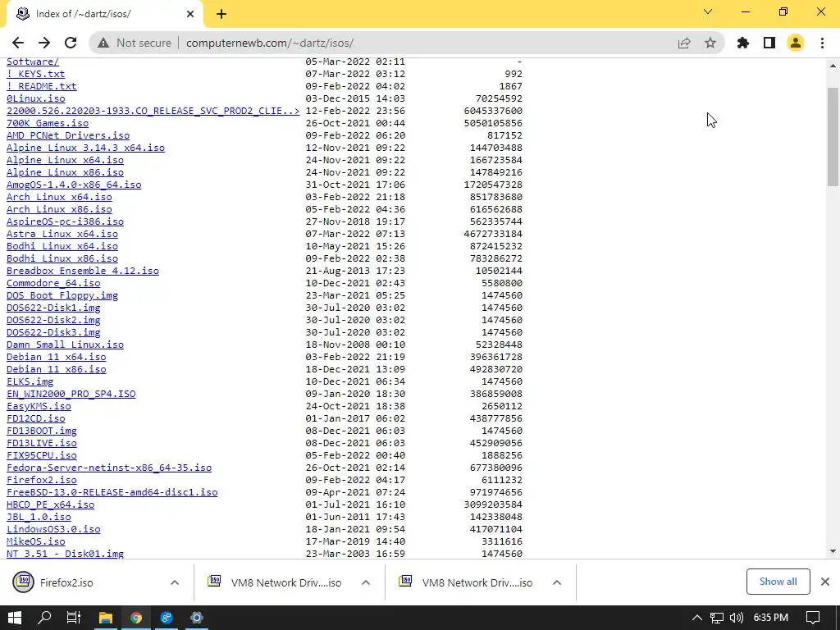Toggle the browser side panel
Screen dimensions: 840x630
pyautogui.click(x=769, y=43)
